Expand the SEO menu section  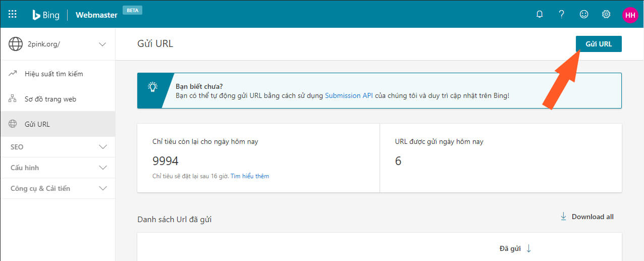pos(103,147)
